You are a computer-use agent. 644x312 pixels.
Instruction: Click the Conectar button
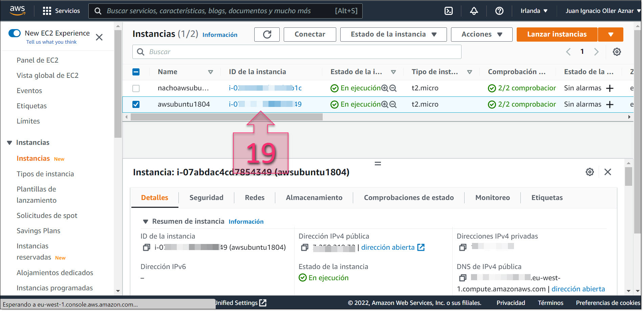point(309,34)
